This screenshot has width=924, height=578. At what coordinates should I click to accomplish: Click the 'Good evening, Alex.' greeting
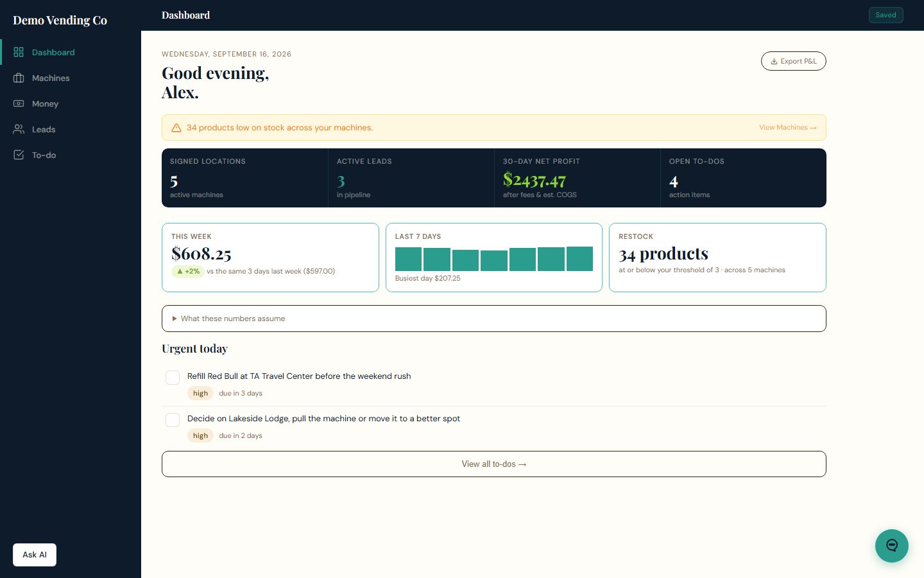[216, 83]
